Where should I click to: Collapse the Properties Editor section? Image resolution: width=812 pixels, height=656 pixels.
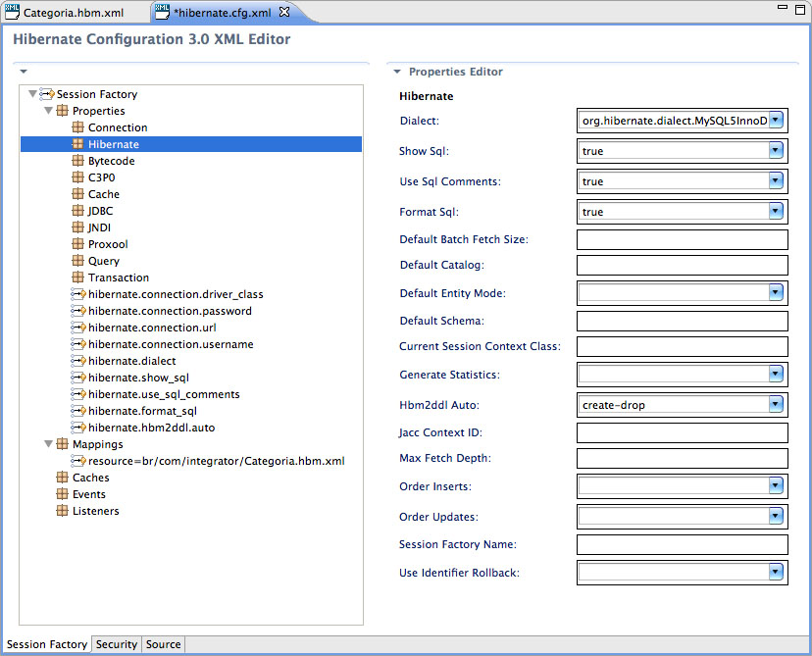(397, 72)
